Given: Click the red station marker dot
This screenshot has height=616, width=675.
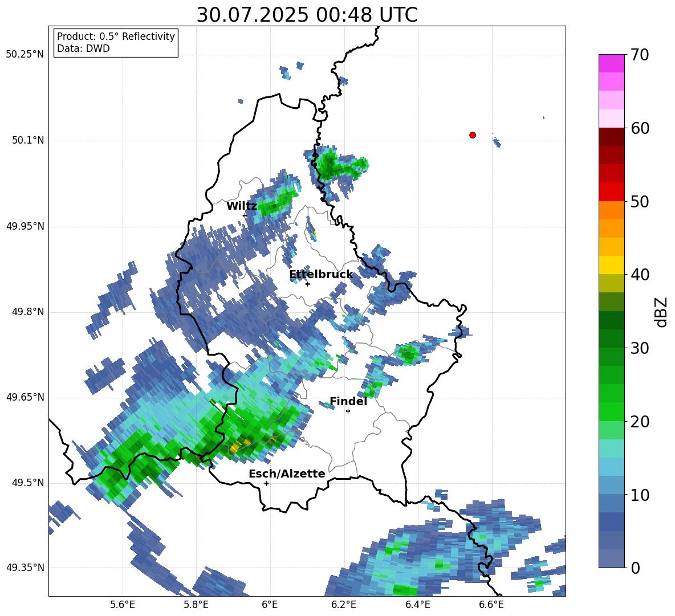Looking at the screenshot, I should 472,135.
